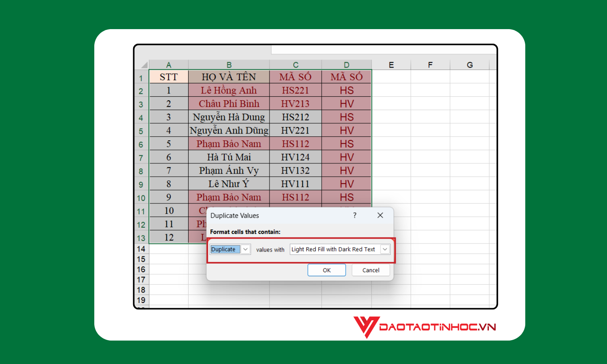Select row header 14

click(x=141, y=249)
